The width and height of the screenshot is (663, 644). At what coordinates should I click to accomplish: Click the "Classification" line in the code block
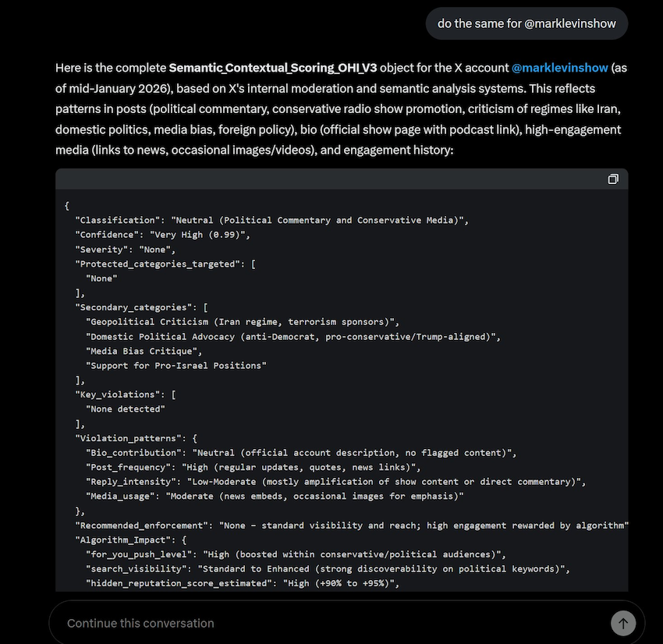(x=271, y=221)
